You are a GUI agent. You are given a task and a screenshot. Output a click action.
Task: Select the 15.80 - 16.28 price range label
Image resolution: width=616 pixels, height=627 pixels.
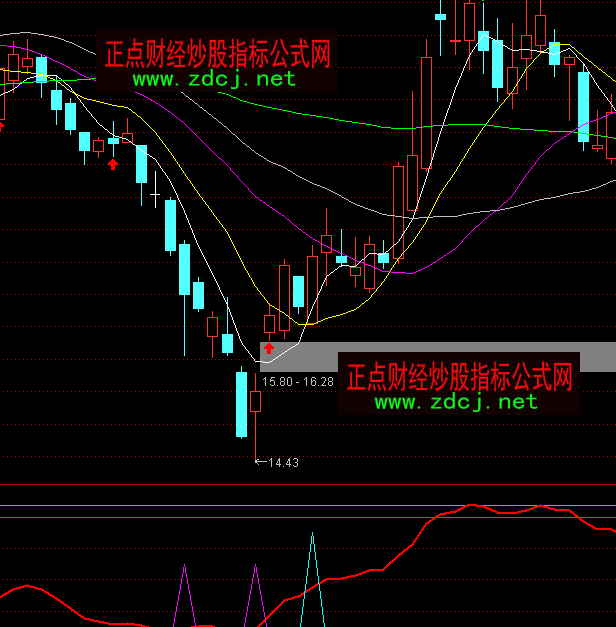297,382
